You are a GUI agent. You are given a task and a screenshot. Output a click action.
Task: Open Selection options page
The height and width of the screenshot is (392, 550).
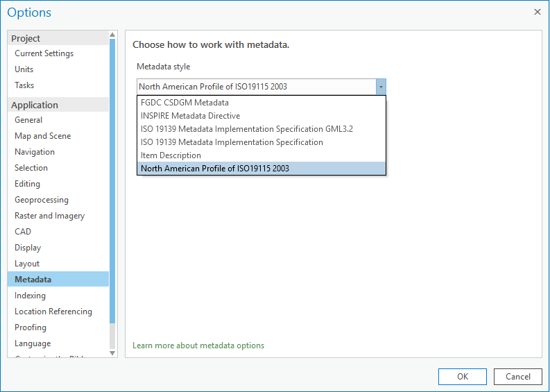point(58,168)
